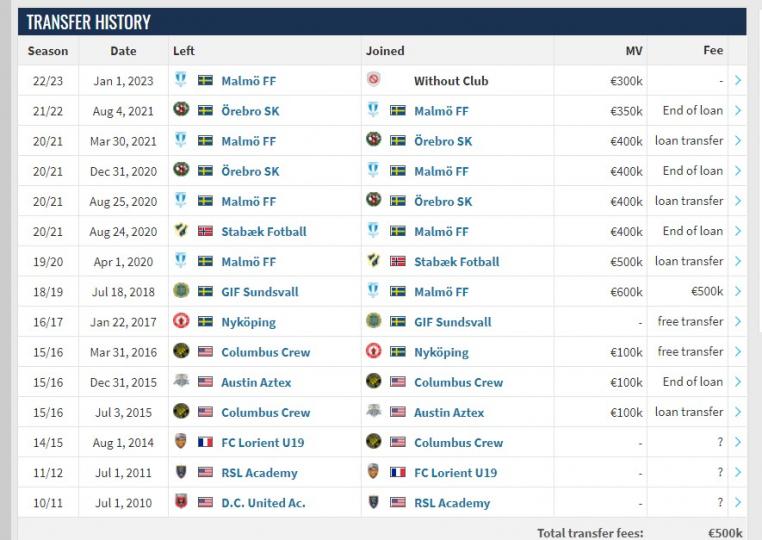This screenshot has height=540, width=762.
Task: Click Columbus Crew crest in Mar 31, 2016 row
Action: click(181, 352)
